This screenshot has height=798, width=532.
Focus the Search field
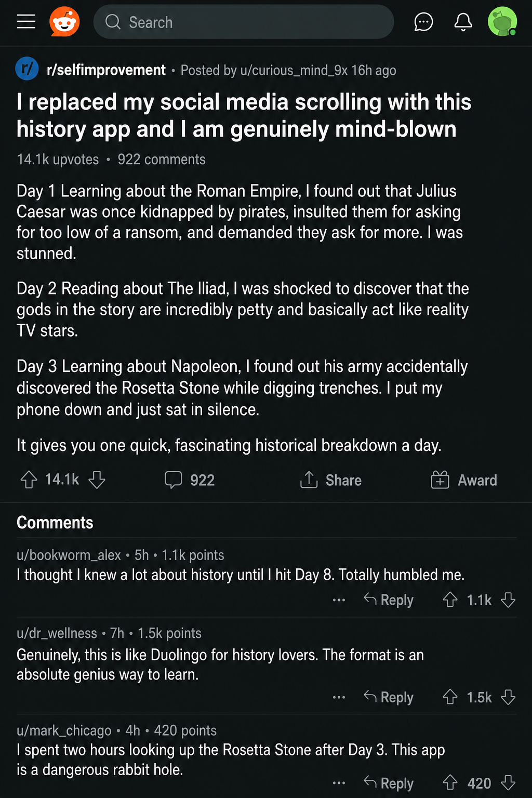pos(244,22)
